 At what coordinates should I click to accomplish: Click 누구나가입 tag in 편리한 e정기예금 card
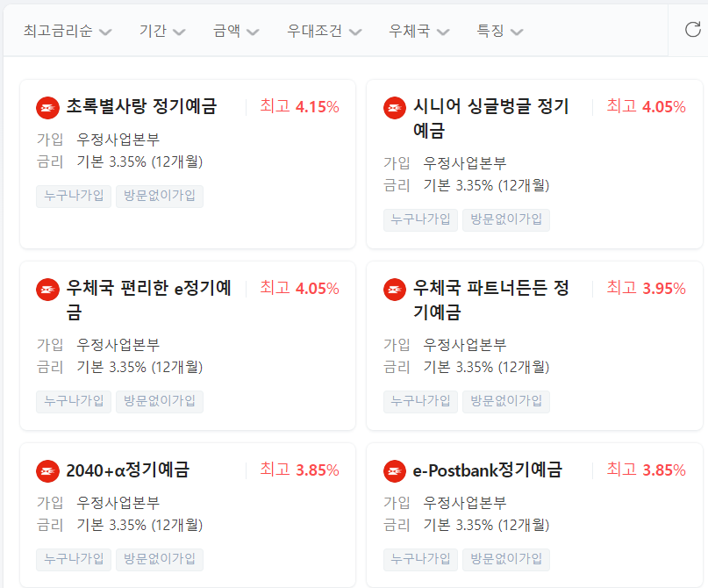(74, 401)
